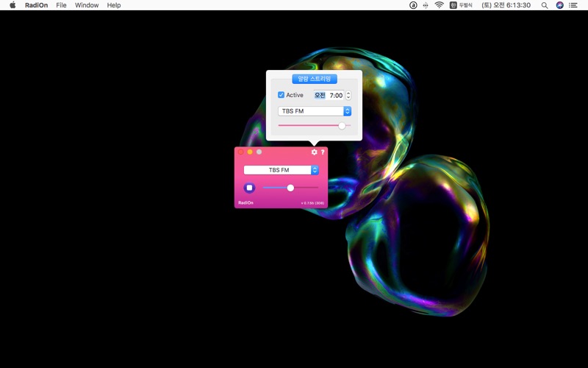
Task: Select the 오전 AM/PM field in alarm time
Action: coord(320,96)
